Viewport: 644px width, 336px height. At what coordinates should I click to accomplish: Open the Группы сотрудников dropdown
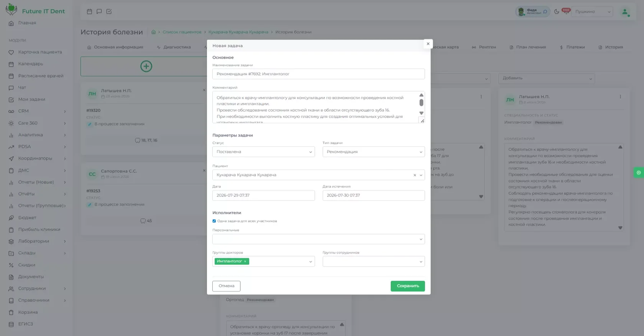tap(373, 262)
